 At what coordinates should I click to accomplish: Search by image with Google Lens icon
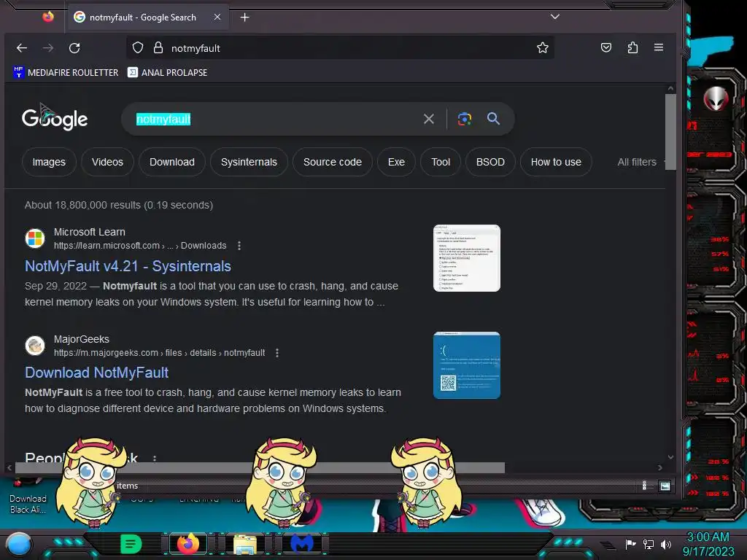(x=465, y=119)
